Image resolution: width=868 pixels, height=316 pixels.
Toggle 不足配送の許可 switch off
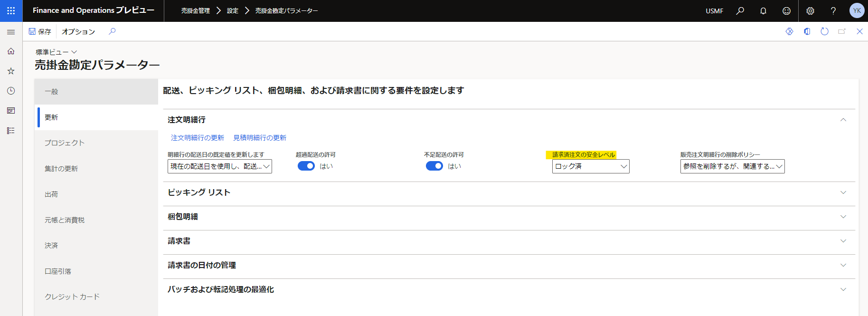pos(434,166)
